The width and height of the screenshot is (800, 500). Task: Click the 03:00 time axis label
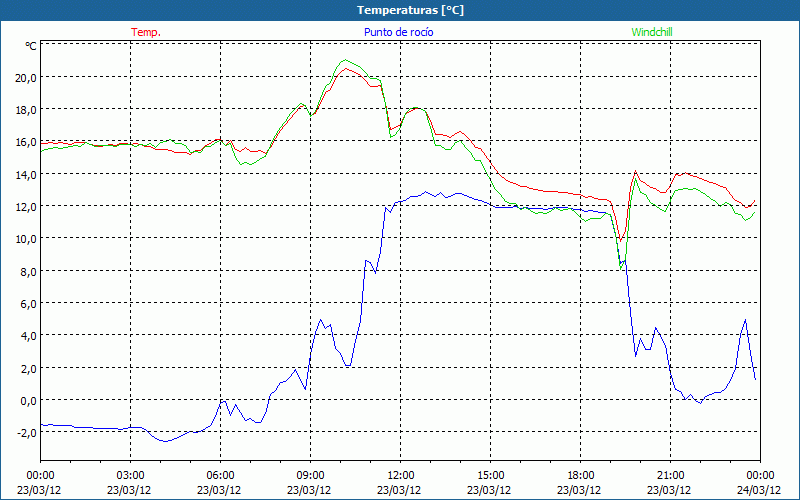(130, 476)
